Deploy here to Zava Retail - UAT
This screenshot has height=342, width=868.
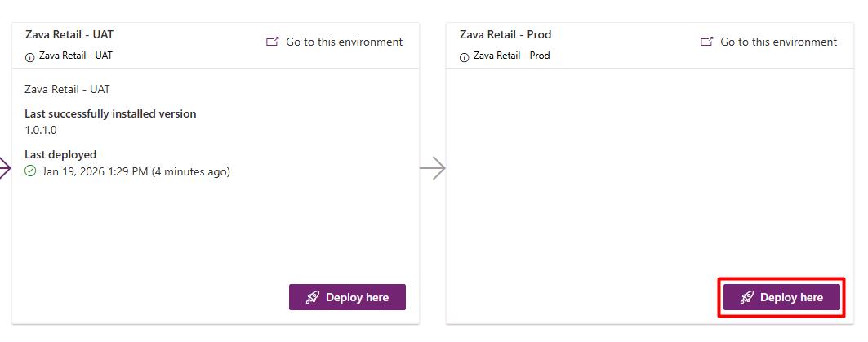[x=347, y=297]
